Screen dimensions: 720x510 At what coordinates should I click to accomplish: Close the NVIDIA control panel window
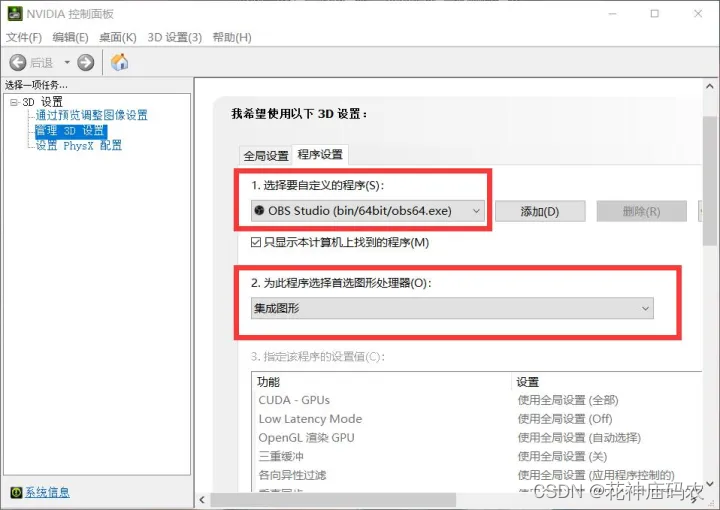point(698,13)
